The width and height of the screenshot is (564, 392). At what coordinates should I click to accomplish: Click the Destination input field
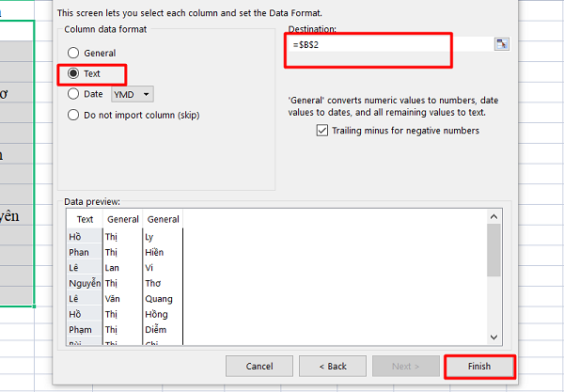(390, 44)
